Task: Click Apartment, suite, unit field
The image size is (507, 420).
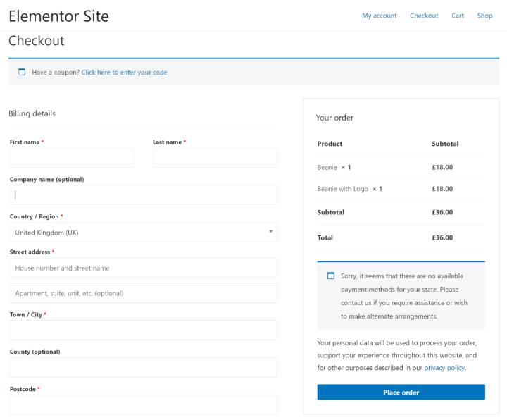Action: coord(143,293)
